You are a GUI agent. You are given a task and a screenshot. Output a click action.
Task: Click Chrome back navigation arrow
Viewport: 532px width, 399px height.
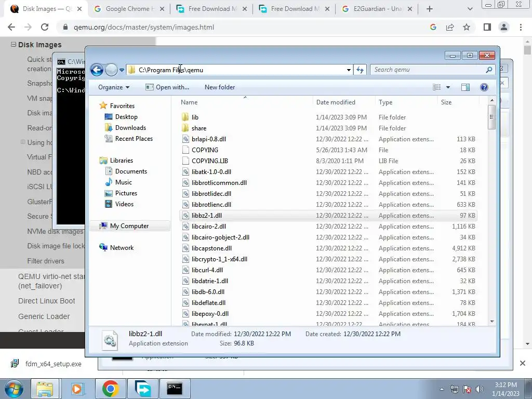coord(11,27)
